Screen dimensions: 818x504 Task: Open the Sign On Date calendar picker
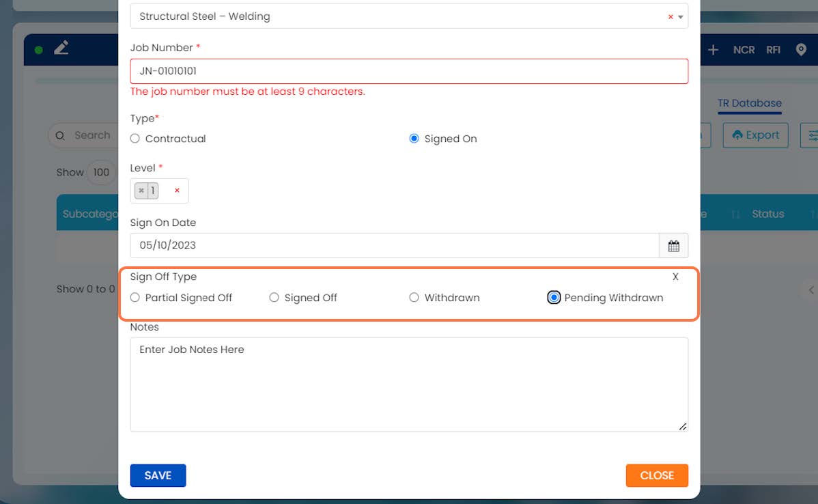pos(673,245)
